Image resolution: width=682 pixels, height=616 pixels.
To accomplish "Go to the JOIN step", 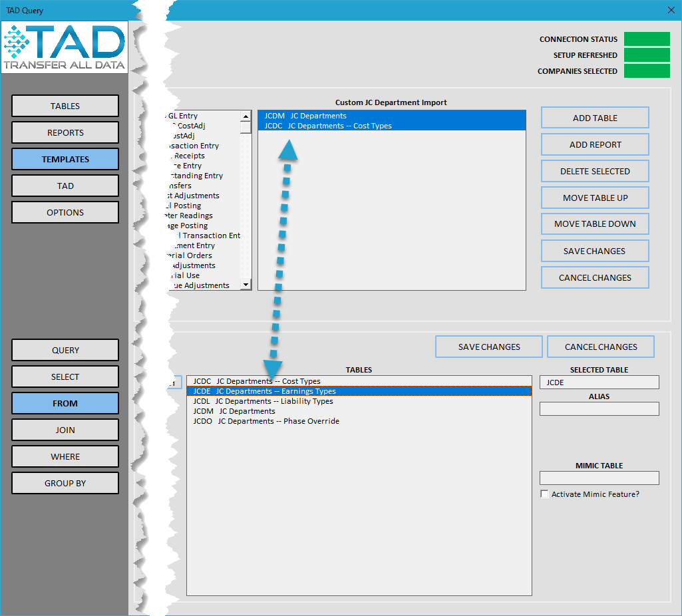I will (65, 430).
